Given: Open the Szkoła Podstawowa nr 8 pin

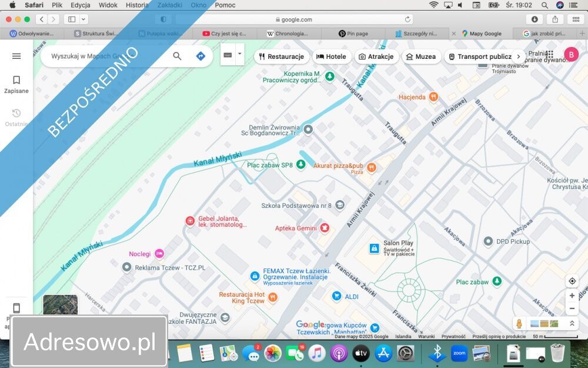Looking at the screenshot, I should pyautogui.click(x=340, y=205).
